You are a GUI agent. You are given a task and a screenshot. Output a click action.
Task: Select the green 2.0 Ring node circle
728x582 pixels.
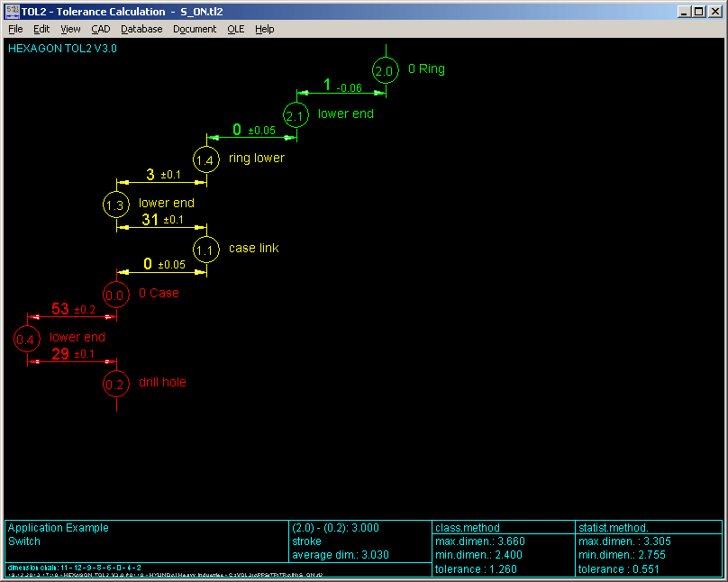[x=385, y=70]
